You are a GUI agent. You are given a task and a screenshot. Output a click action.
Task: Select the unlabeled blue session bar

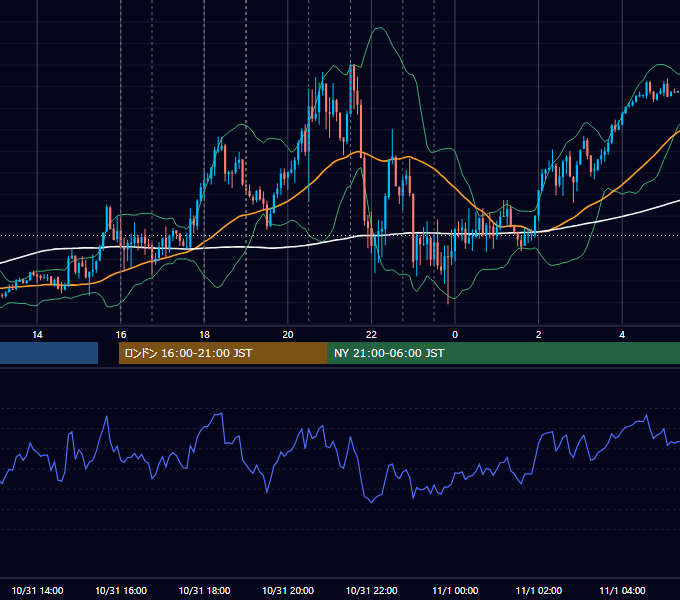click(49, 353)
